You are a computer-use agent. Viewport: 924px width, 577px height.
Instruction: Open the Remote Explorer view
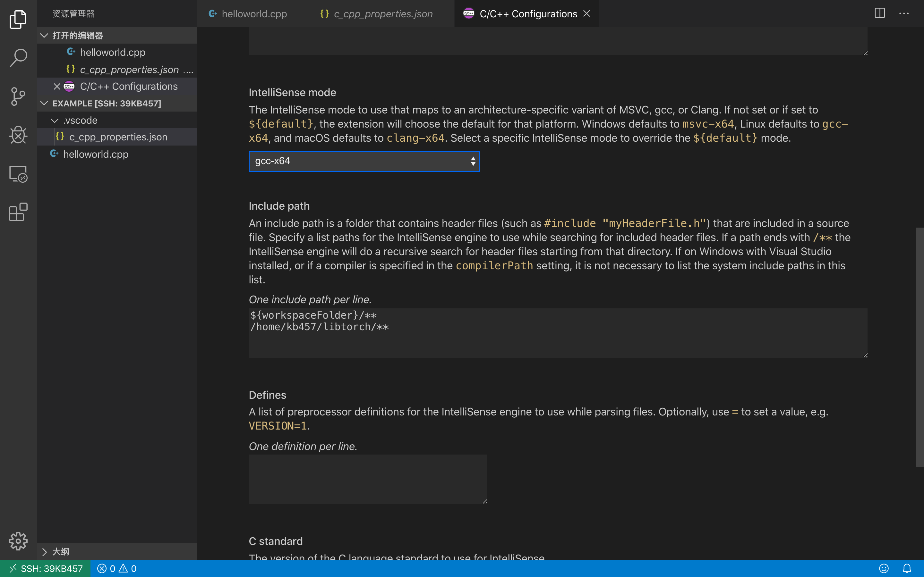18,174
